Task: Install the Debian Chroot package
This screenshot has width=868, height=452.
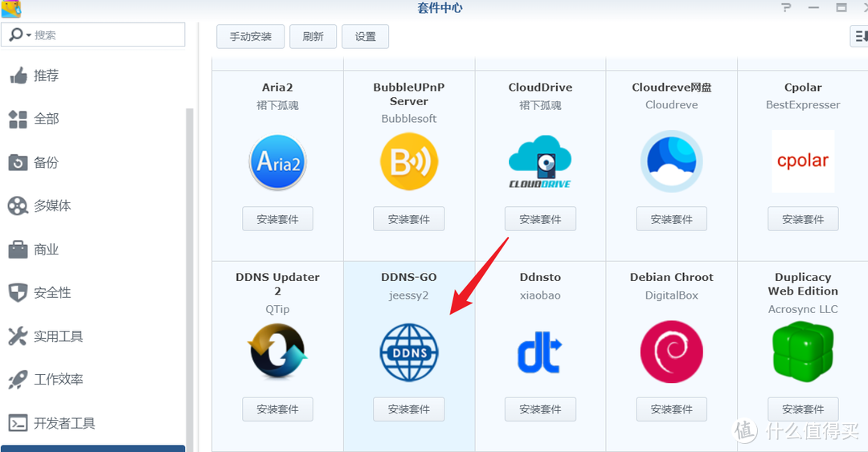Action: [x=671, y=409]
